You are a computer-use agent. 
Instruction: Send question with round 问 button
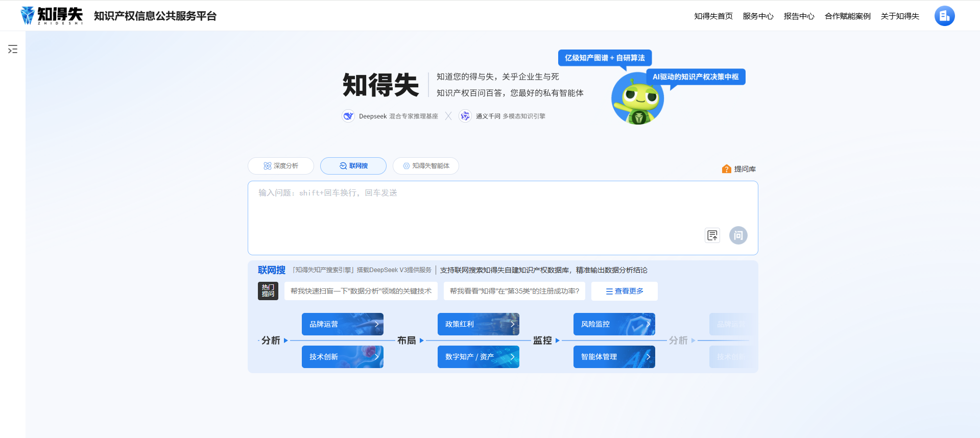pos(738,235)
